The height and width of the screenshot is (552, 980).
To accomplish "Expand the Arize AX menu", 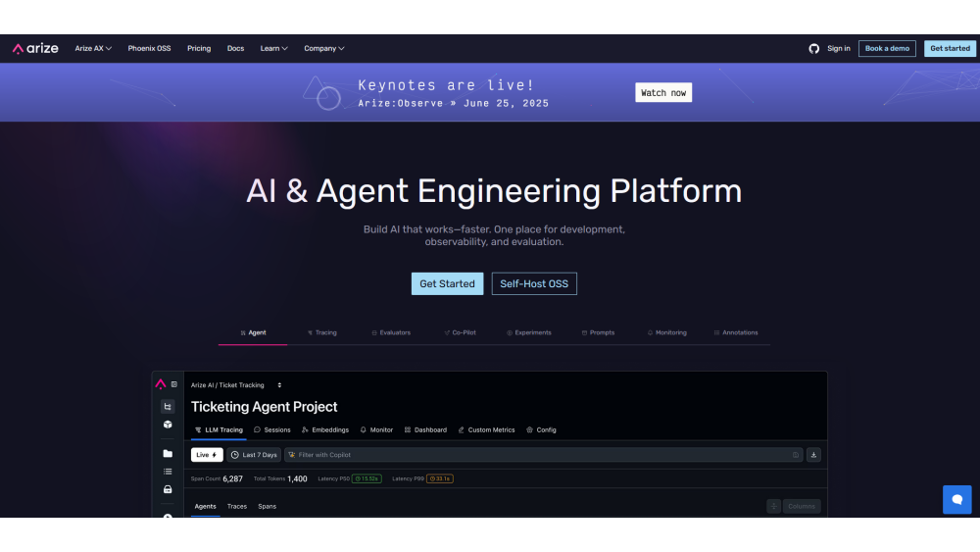I will 93,48.
